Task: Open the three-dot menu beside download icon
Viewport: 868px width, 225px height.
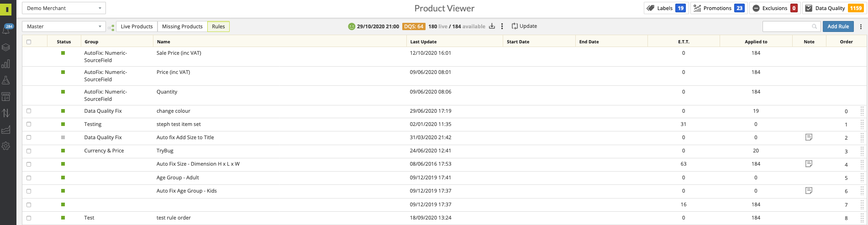Action: coord(502,26)
